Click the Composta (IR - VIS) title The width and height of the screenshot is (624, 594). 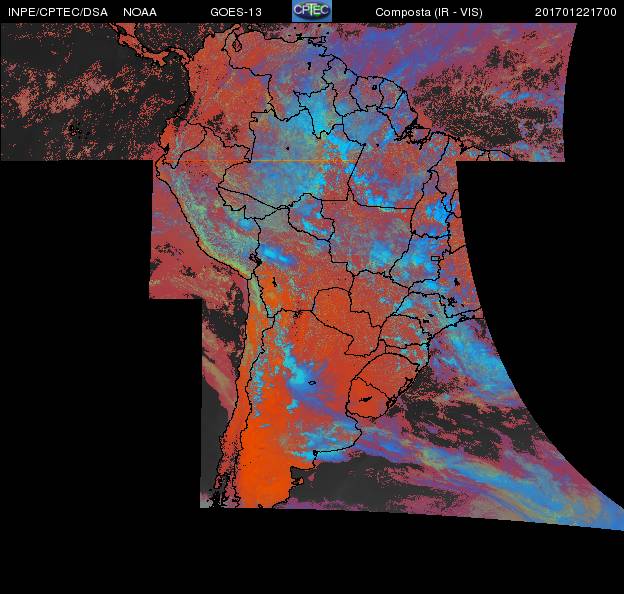tap(429, 12)
